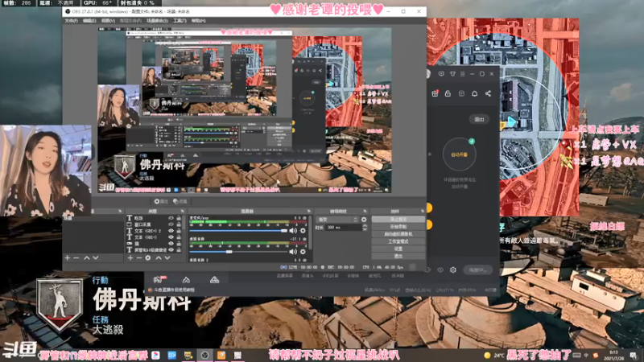The image size is (644, 362).
Task: Move the selected source down
Action: pos(167,257)
